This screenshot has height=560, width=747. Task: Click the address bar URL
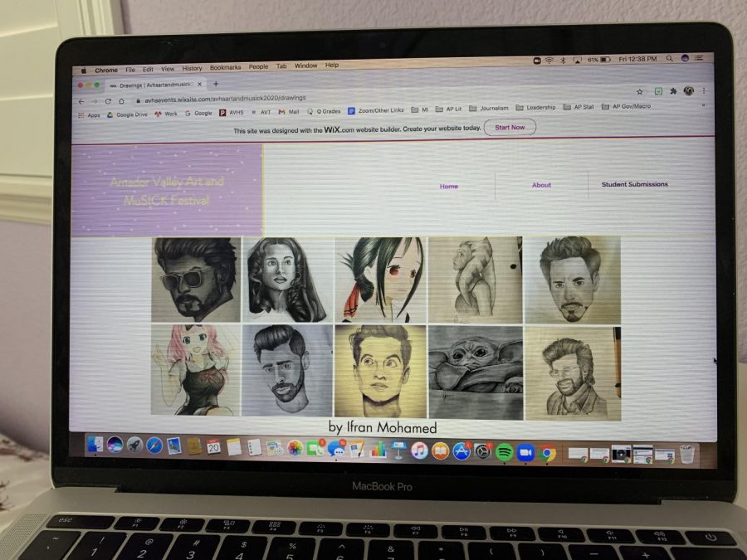point(225,99)
